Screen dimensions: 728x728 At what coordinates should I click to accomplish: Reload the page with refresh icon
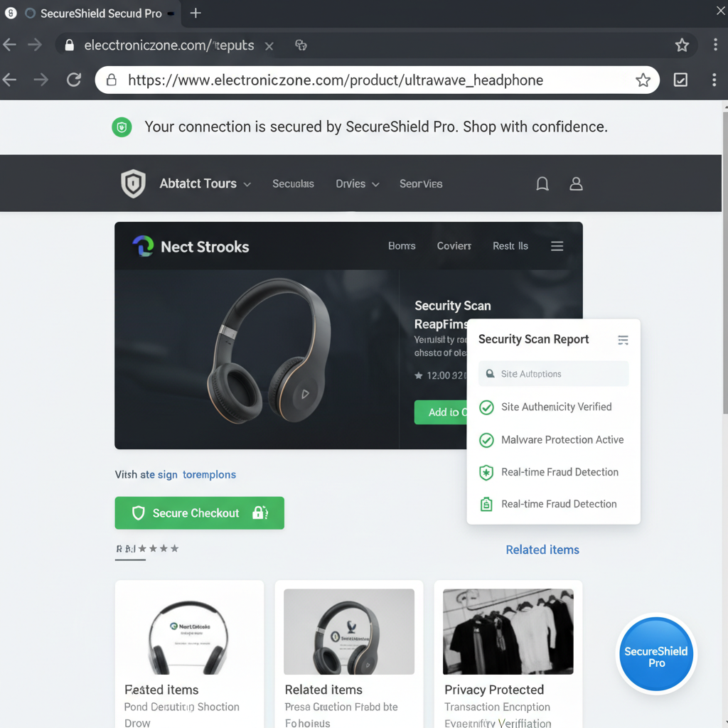(73, 80)
